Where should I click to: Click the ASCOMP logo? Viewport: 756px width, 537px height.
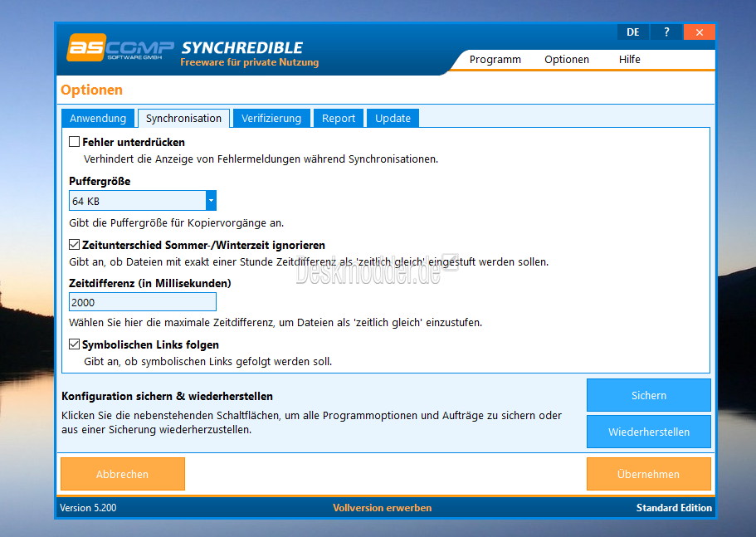pos(120,47)
